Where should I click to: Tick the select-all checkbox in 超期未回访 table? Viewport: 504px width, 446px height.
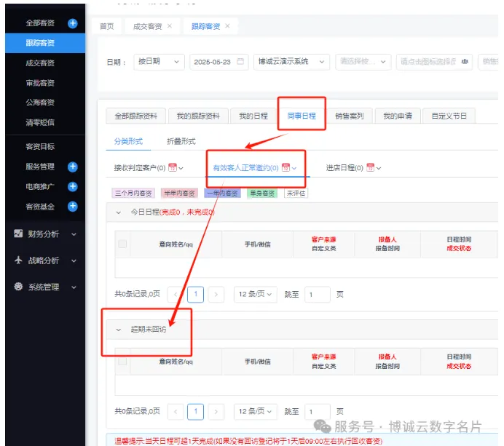tap(122, 361)
